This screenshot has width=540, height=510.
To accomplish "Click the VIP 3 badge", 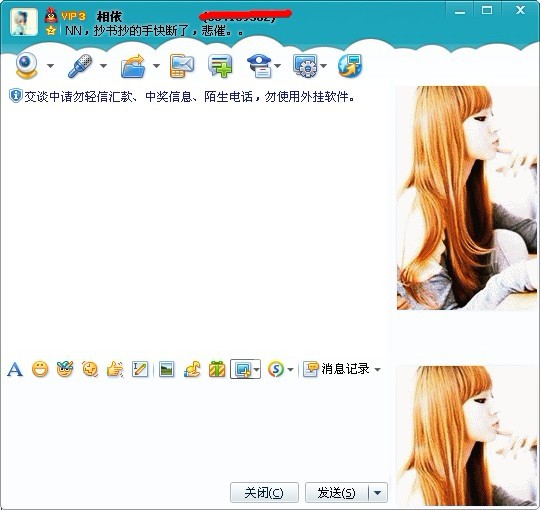I will coord(73,16).
